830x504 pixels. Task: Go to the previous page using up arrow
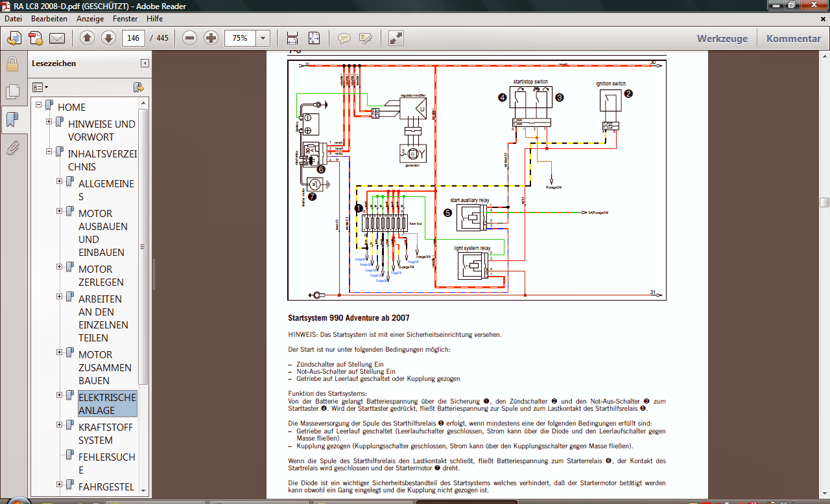[x=88, y=38]
